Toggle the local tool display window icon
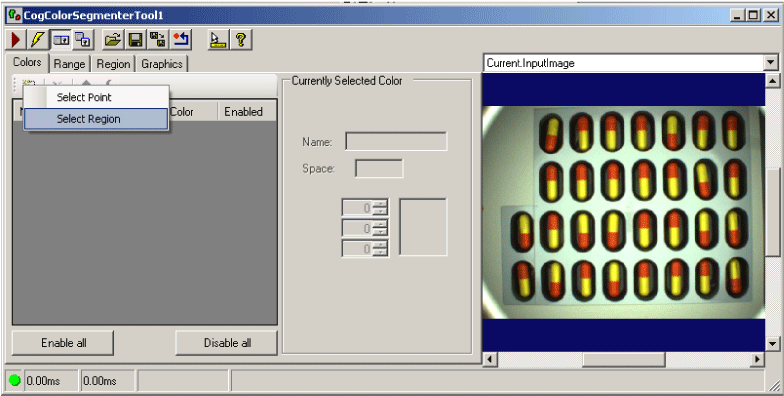Viewport: 784px width, 396px height. (x=62, y=40)
